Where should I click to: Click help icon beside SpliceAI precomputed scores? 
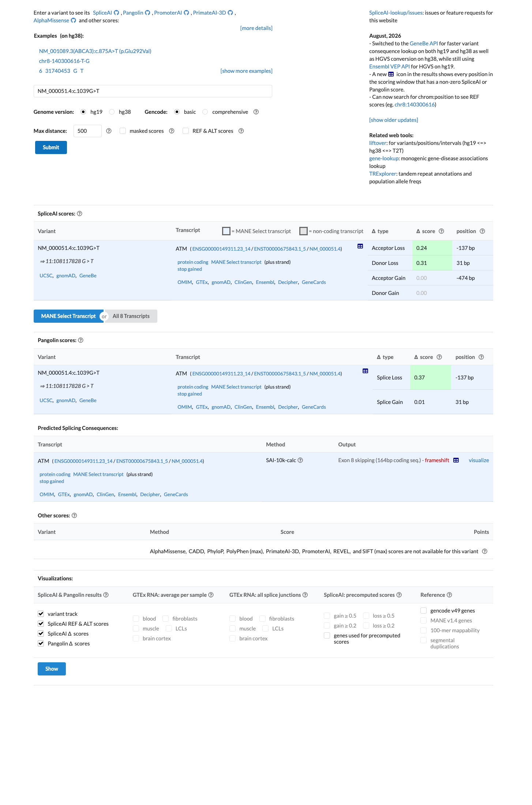click(399, 595)
